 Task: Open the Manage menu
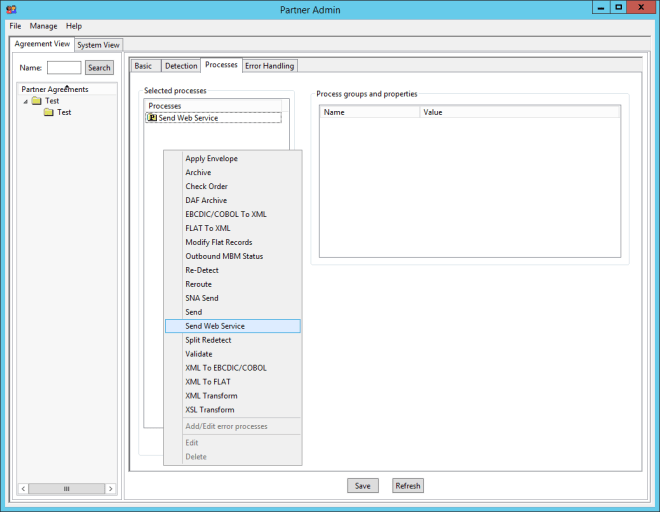click(43, 26)
